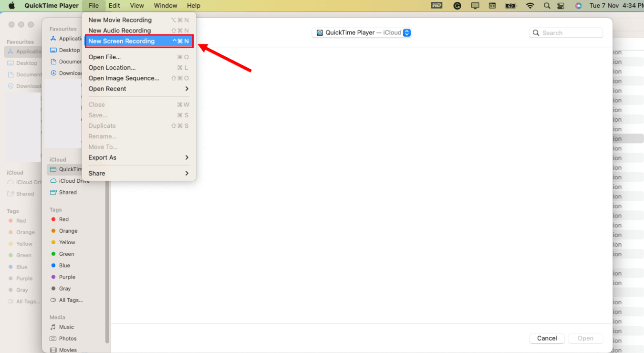
Task: Select Shared in background Finder sidebar
Action: click(x=21, y=194)
